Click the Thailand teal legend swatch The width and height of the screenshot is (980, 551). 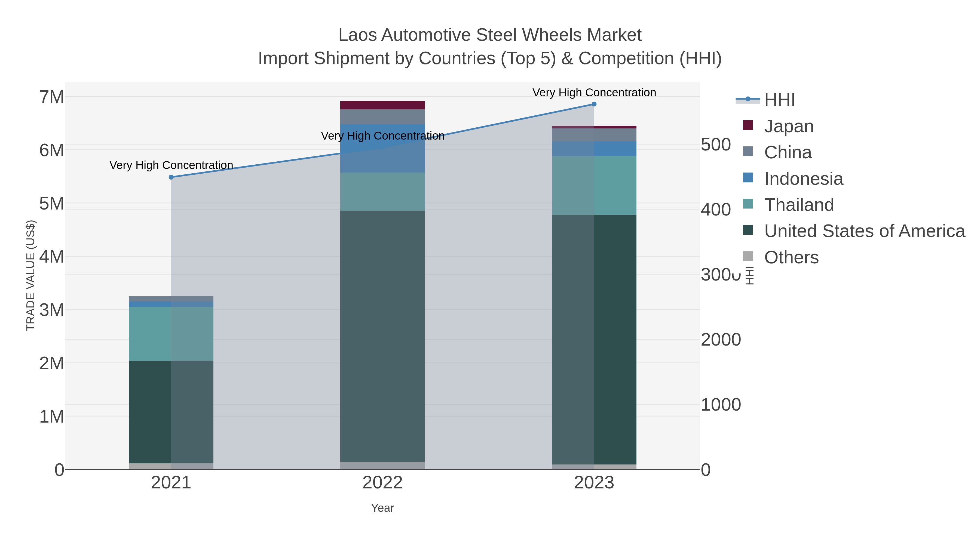[748, 204]
